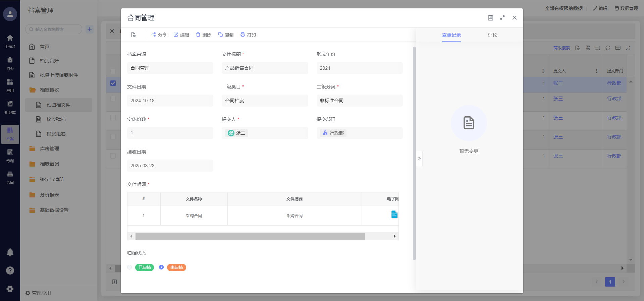
Task: Open the help question mark icon
Action: 10,270
